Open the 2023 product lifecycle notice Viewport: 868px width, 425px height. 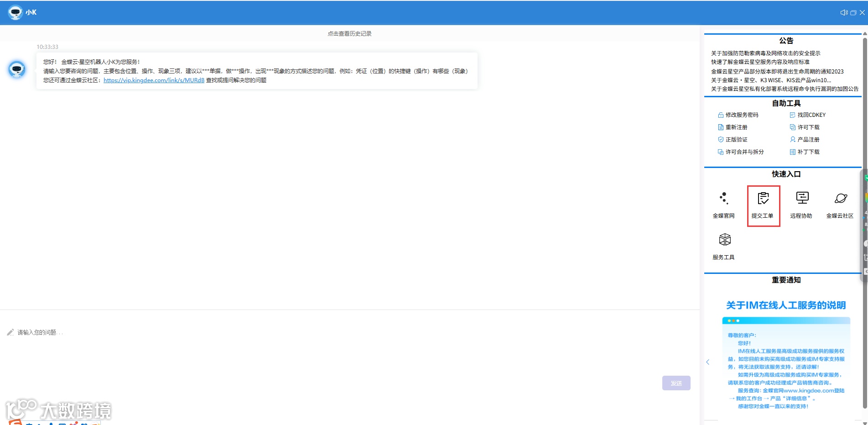click(777, 71)
